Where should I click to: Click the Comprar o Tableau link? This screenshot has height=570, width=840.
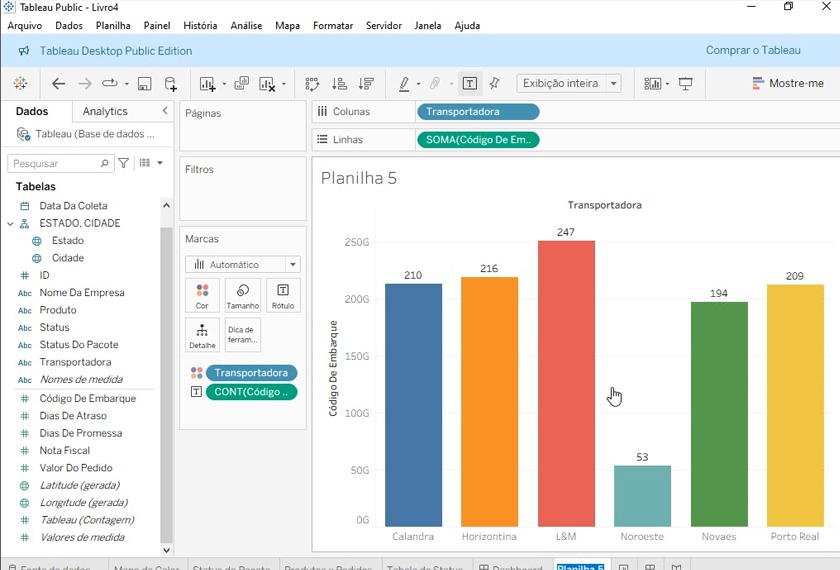tap(753, 51)
